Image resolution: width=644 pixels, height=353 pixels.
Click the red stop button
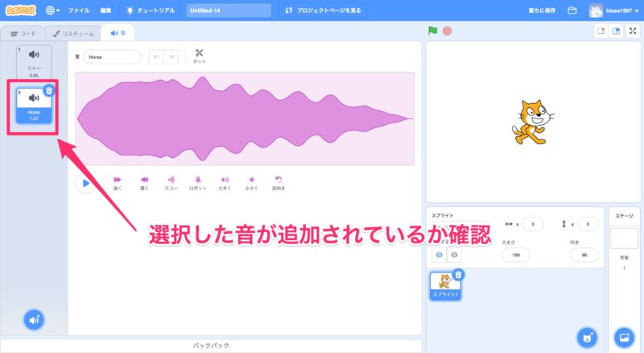click(x=447, y=31)
